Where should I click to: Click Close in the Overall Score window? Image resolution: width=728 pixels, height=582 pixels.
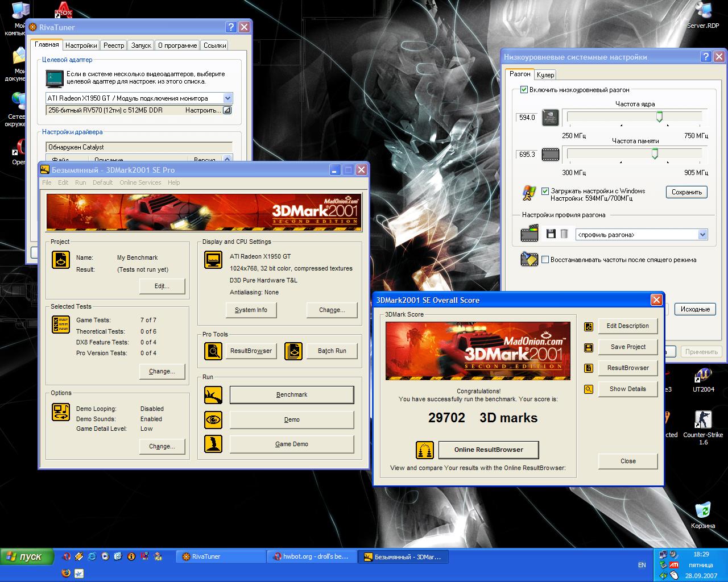pos(628,461)
